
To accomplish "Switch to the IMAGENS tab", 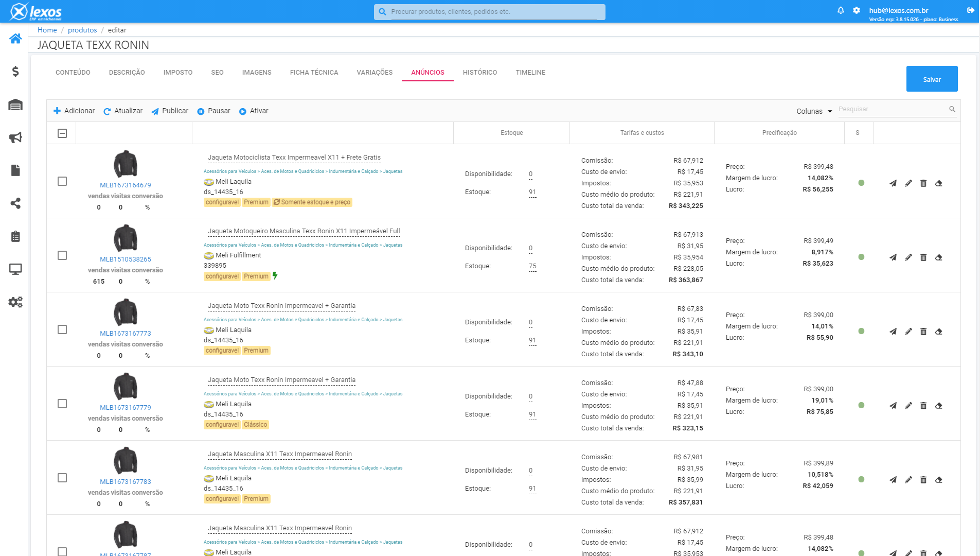I will 257,73.
